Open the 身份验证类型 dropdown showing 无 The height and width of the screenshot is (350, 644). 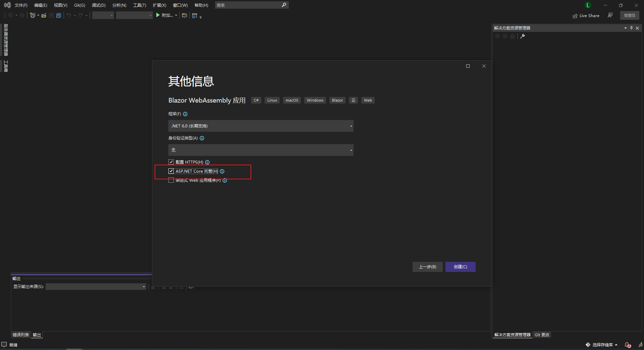[x=351, y=150]
